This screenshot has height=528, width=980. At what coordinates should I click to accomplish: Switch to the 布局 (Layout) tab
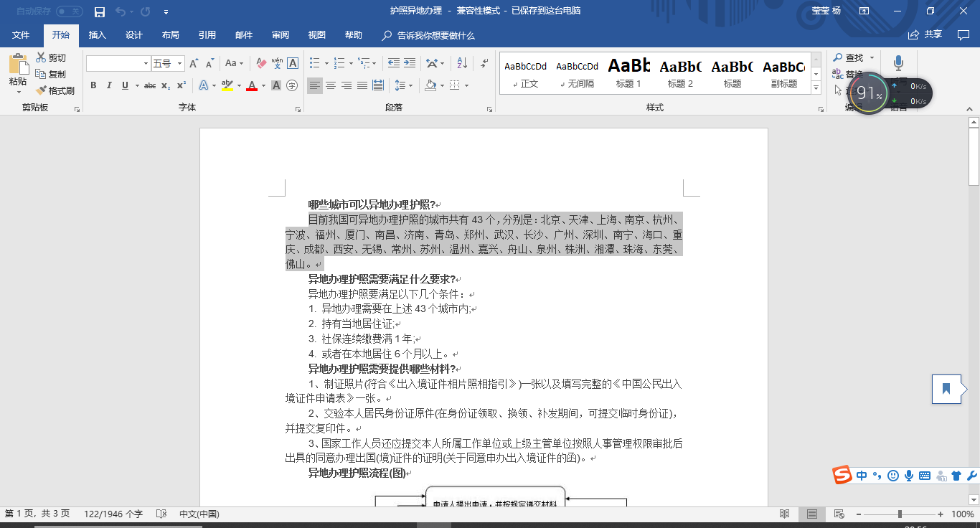170,35
